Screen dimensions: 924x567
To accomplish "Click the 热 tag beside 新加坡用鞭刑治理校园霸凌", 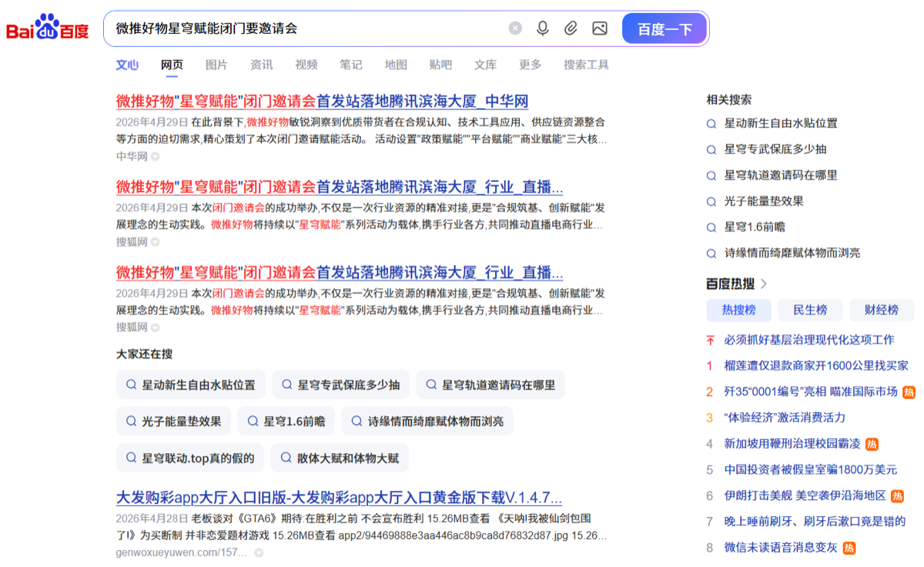I will click(872, 445).
